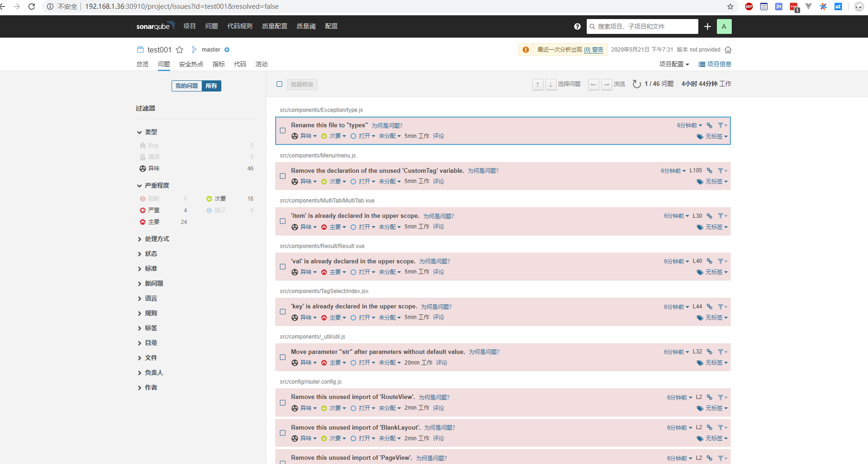Navigate back with left arrow button
This screenshot has width=868, height=464.
point(594,84)
